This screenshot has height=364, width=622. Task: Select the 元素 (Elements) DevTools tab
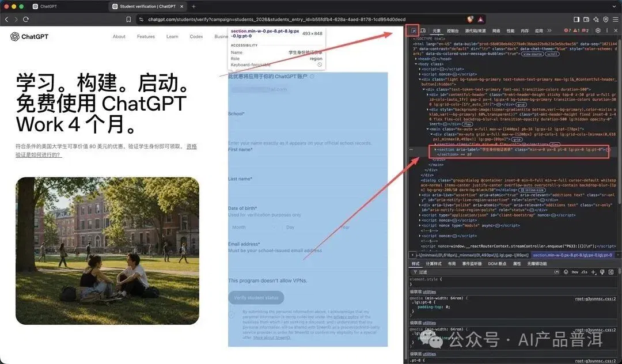coord(437,31)
